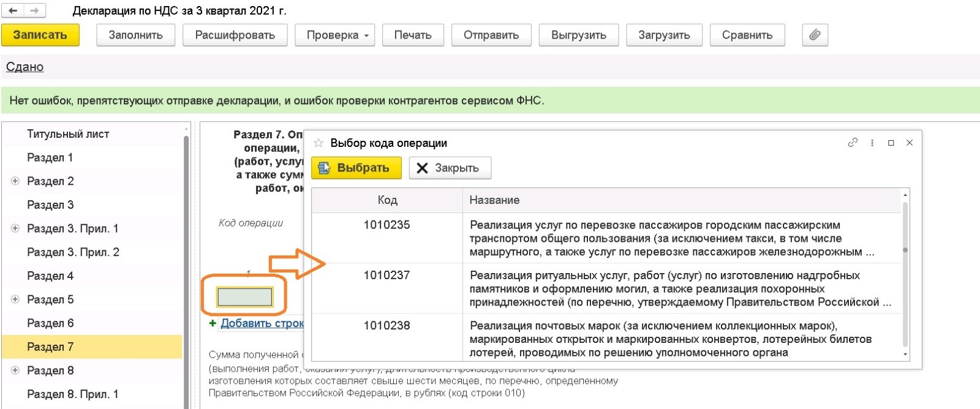Select Раздел 1 in the section list
The image size is (980, 409).
pos(50,158)
